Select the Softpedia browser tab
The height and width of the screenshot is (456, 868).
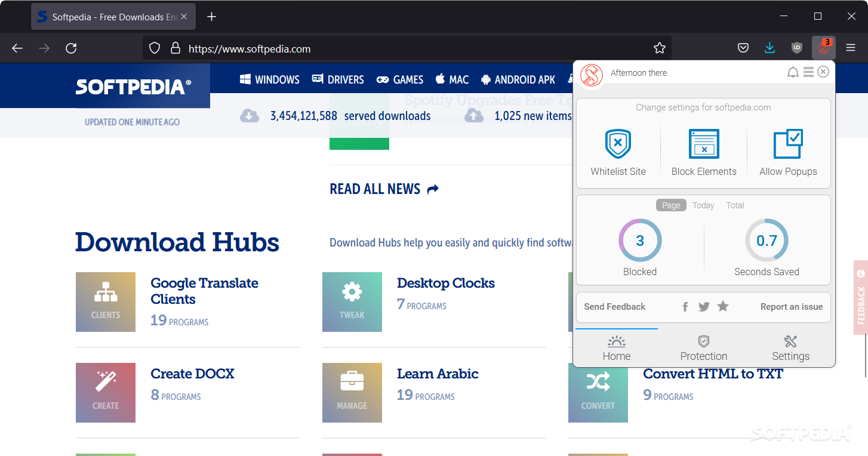(x=113, y=17)
